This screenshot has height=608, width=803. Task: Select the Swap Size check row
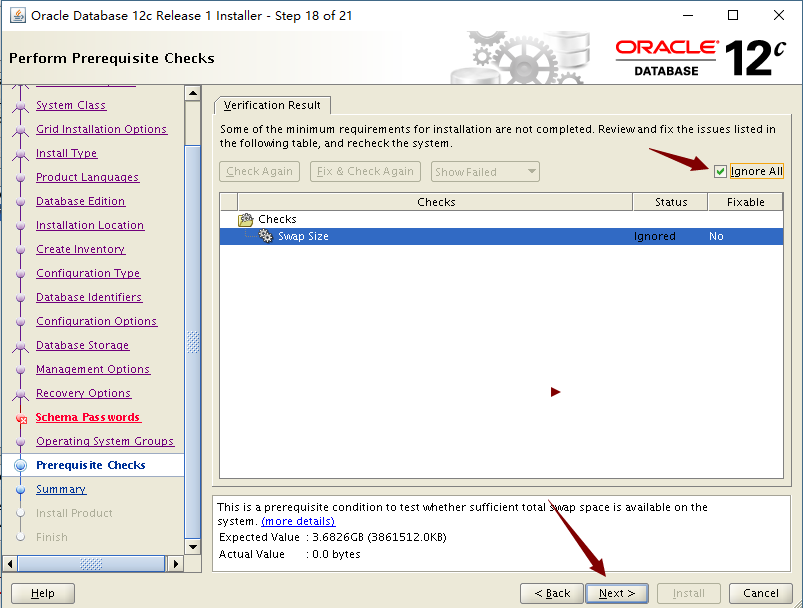tap(501, 236)
